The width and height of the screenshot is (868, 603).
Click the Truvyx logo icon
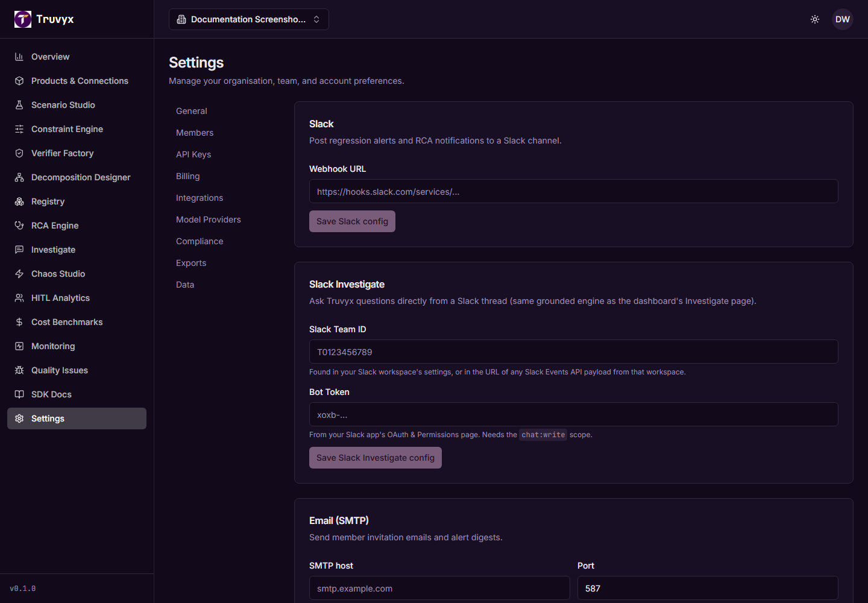(23, 19)
